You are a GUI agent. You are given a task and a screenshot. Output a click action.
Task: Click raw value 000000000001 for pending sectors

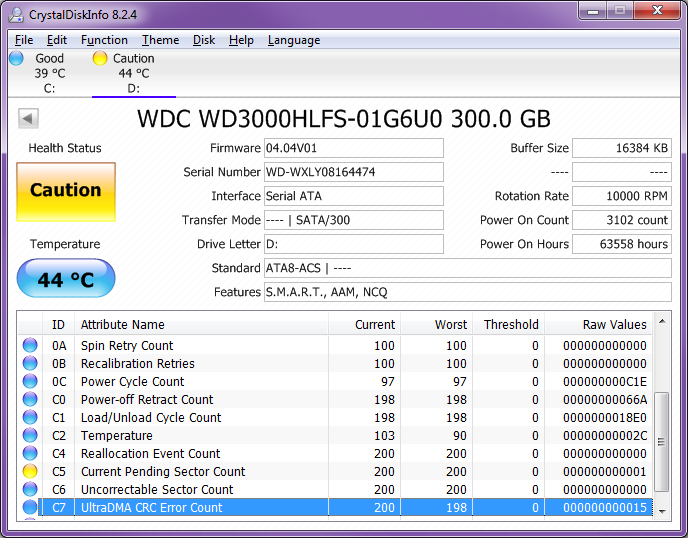[x=605, y=471]
